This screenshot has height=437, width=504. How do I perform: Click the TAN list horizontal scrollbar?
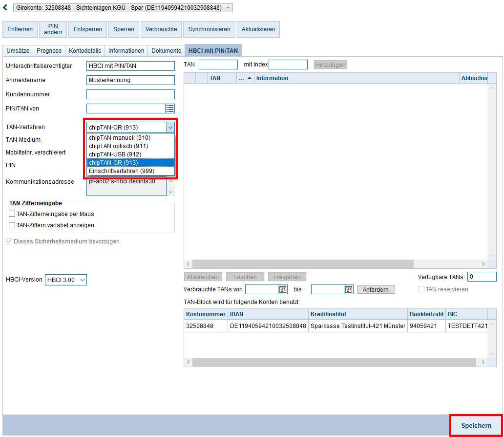pos(303,264)
